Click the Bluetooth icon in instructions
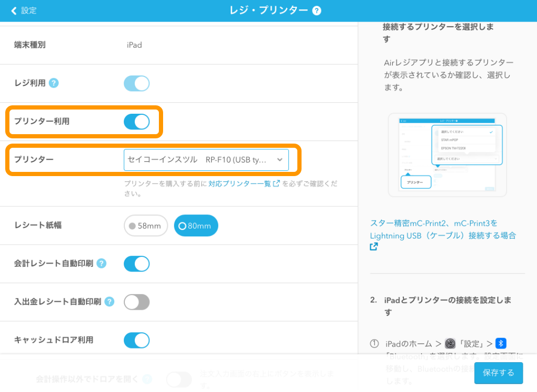This screenshot has height=392, width=537. click(501, 343)
